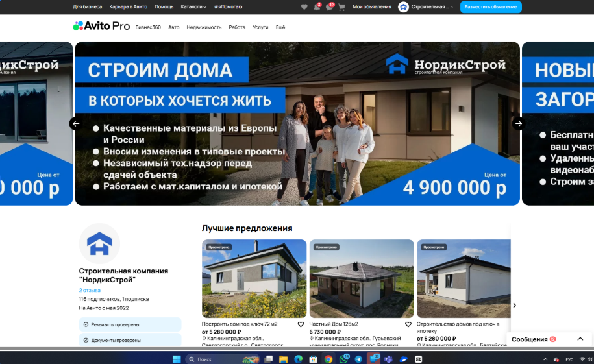Image resolution: width=594 pixels, height=364 pixels.
Task: Launch Microsoft Edge from taskbar
Action: point(299,359)
